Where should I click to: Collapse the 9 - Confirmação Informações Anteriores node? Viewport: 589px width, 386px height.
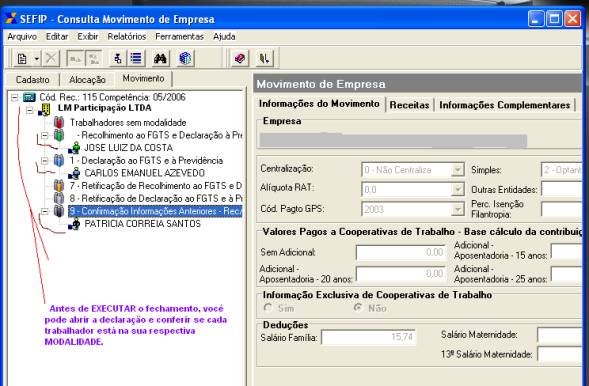pos(45,211)
